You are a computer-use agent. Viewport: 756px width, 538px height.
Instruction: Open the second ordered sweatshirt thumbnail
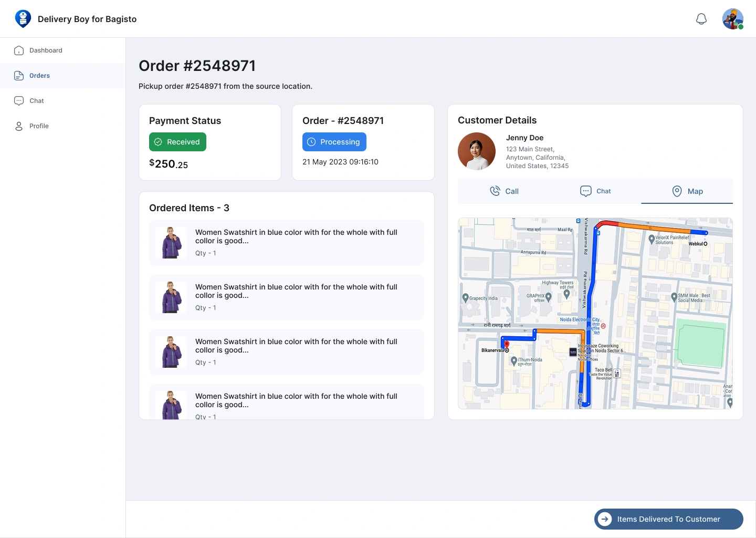[x=171, y=297]
